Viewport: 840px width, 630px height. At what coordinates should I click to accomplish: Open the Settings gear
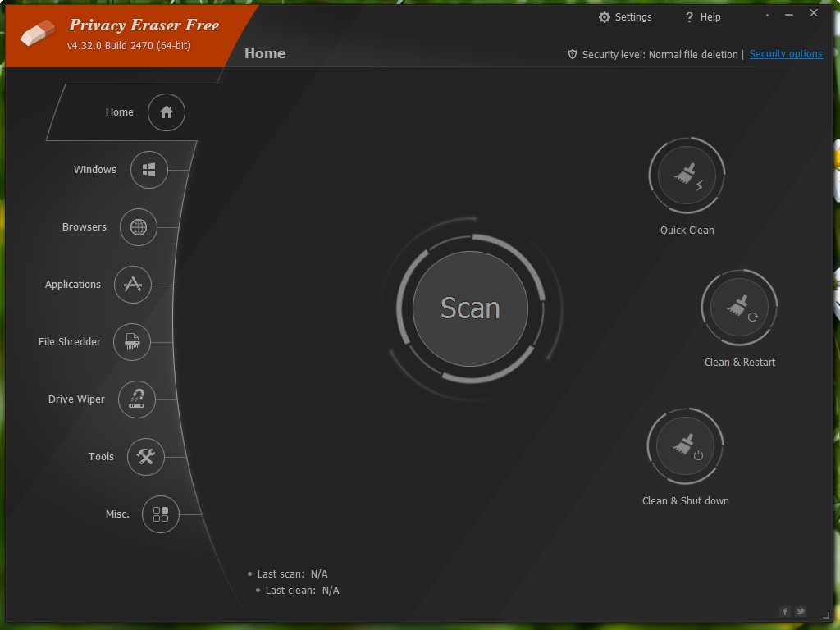pos(625,16)
